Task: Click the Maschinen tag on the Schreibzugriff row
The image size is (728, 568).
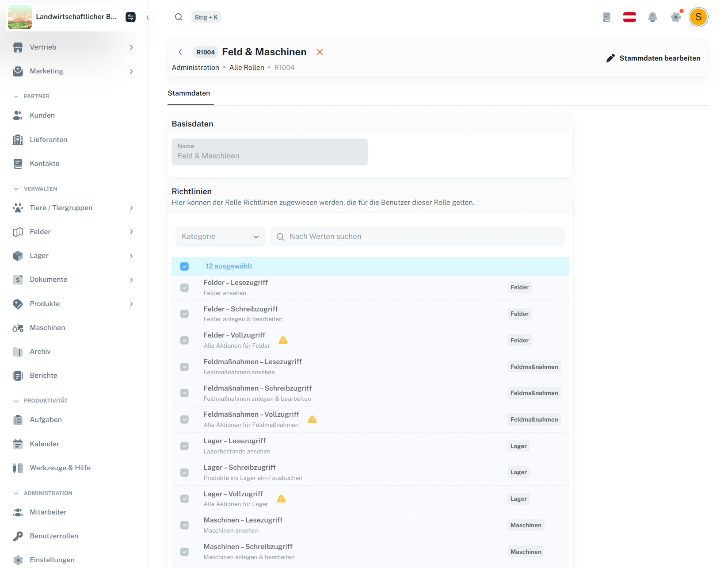Action: pyautogui.click(x=526, y=552)
